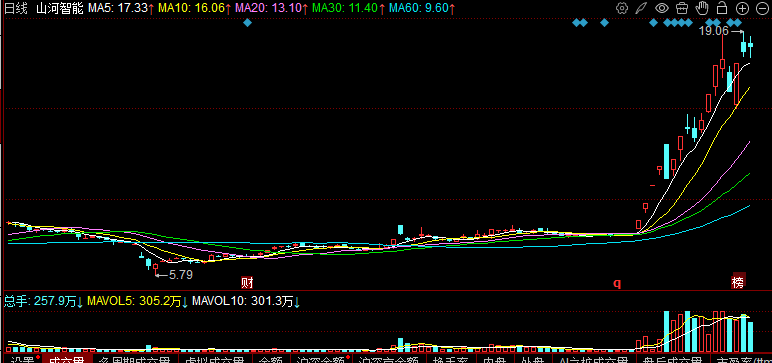The height and width of the screenshot is (363, 772).
Task: Click the 5.79 low price label
Action: pyautogui.click(x=181, y=275)
